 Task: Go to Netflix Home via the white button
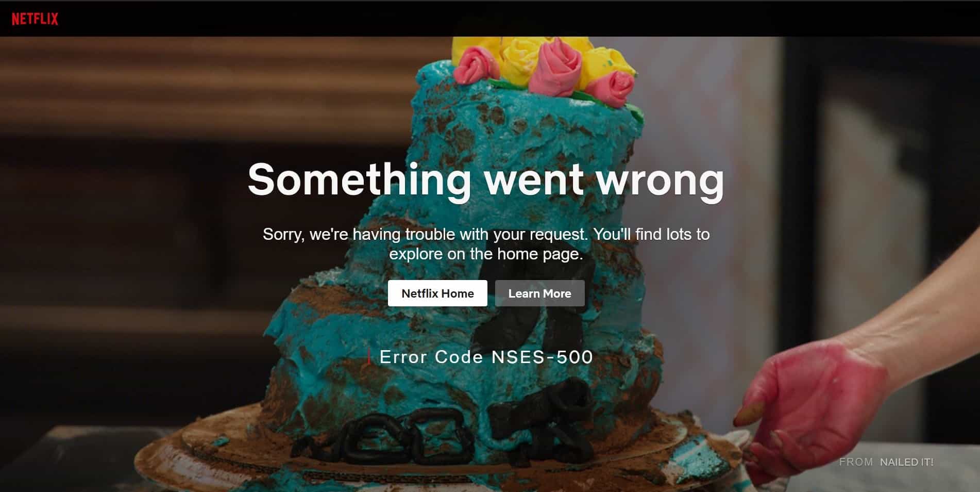click(437, 293)
